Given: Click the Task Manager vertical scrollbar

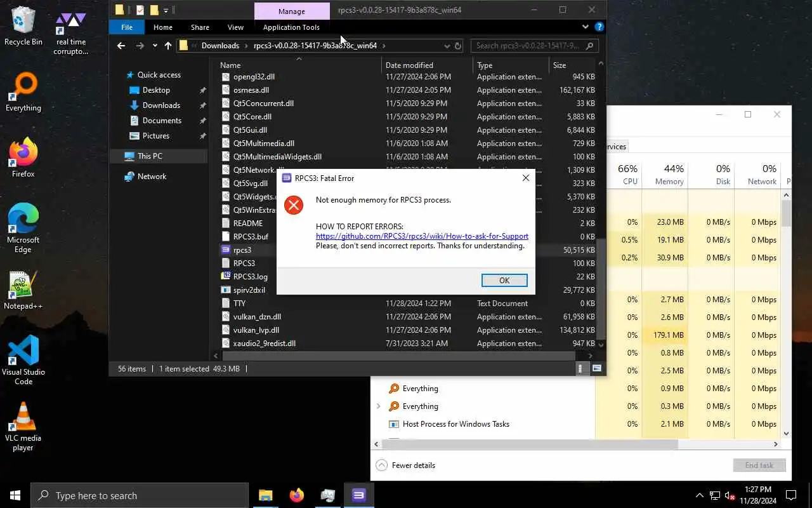Looking at the screenshot, I should (787, 213).
